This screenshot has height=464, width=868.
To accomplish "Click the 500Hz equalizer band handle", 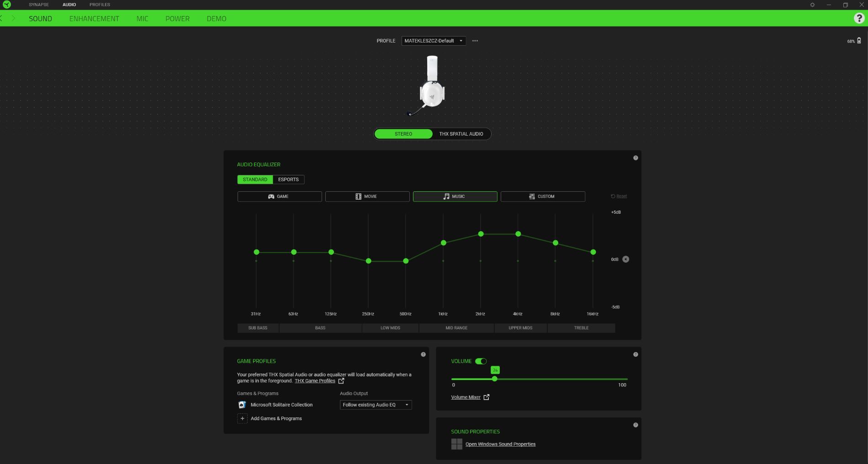I will click(x=406, y=261).
